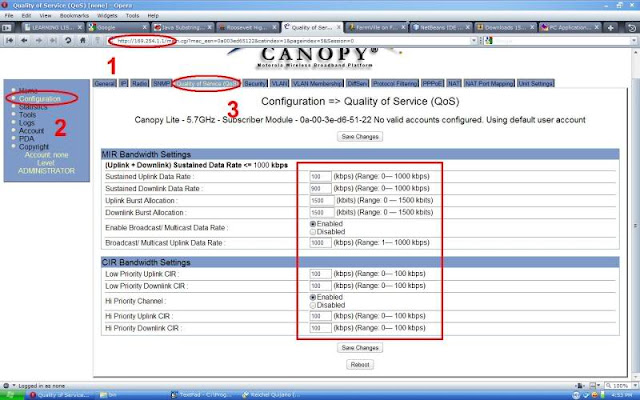Image resolution: width=640 pixels, height=400 pixels.
Task: Click the Hi Priority Downlink CIR field
Action: [x=320, y=328]
